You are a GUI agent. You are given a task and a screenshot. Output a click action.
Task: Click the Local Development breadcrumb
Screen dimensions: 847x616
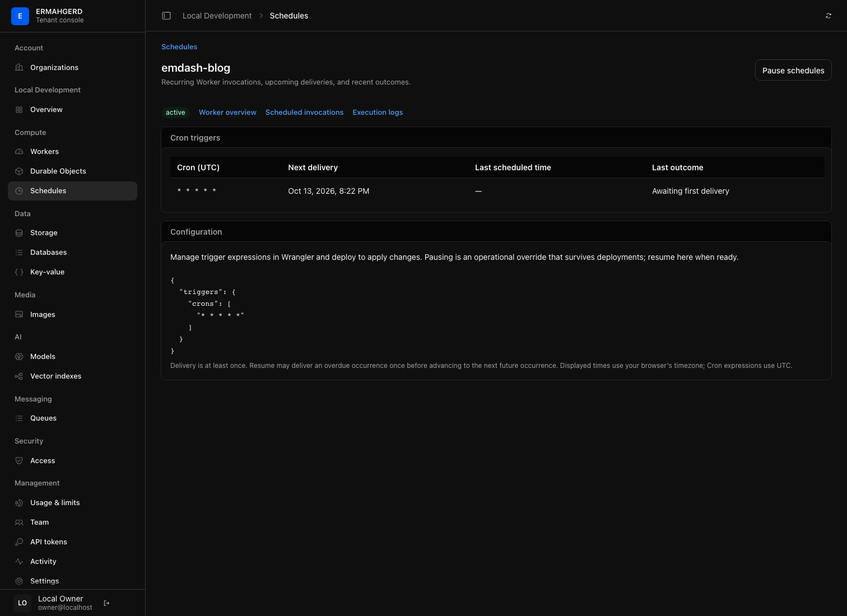coord(217,16)
